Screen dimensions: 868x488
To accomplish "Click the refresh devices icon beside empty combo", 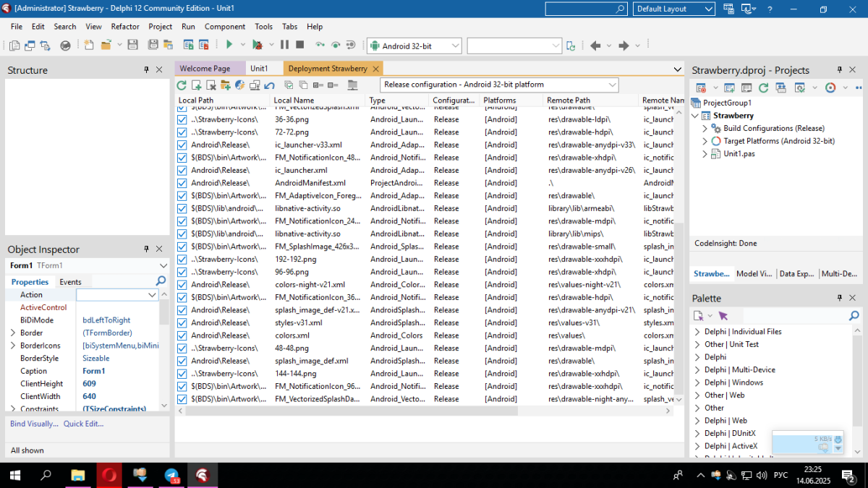I will click(x=571, y=46).
